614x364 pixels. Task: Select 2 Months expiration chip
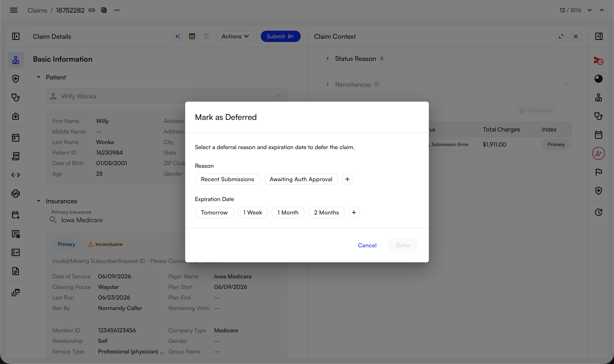pos(326,212)
